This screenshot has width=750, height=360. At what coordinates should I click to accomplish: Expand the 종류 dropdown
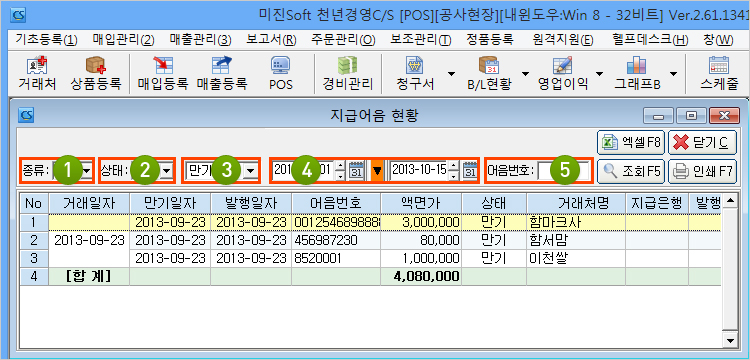(x=87, y=170)
